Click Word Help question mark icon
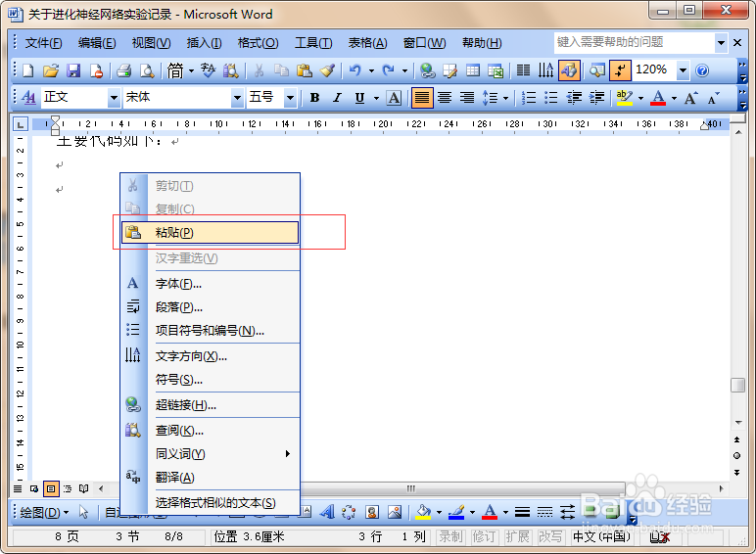 click(x=702, y=70)
